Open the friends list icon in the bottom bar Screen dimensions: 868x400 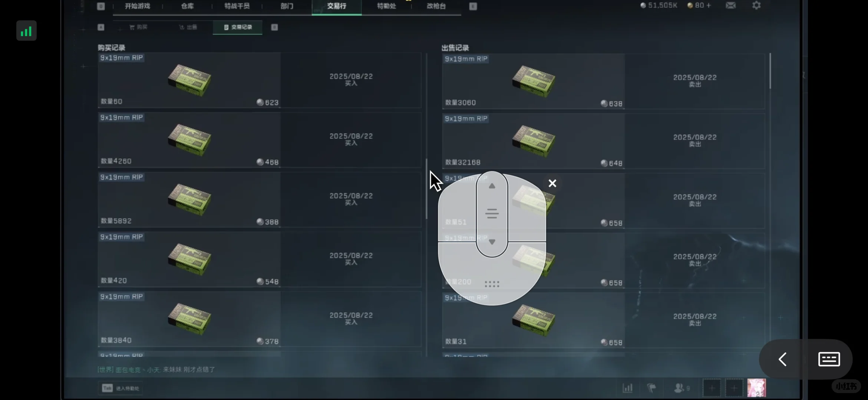click(x=681, y=388)
